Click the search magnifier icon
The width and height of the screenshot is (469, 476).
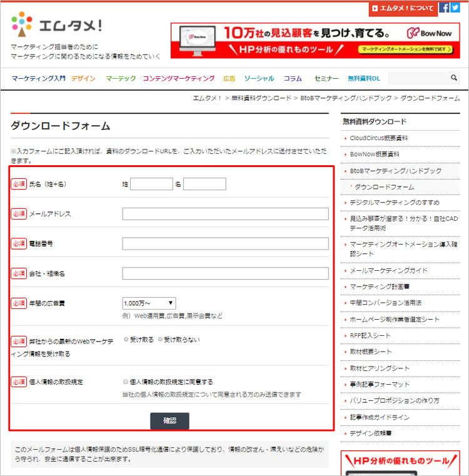coord(454,78)
